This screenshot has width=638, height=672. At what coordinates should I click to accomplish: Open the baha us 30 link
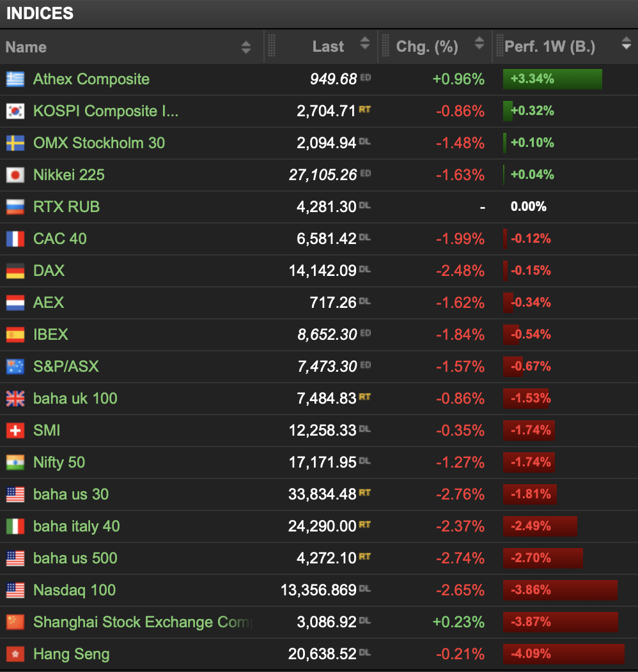pos(71,494)
